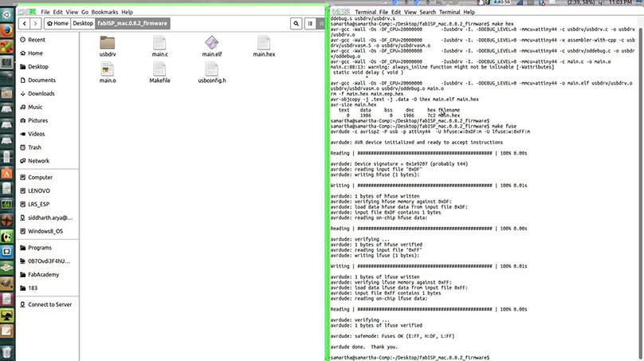
Task: Click the battery indicator in top panel
Action: 580,2
